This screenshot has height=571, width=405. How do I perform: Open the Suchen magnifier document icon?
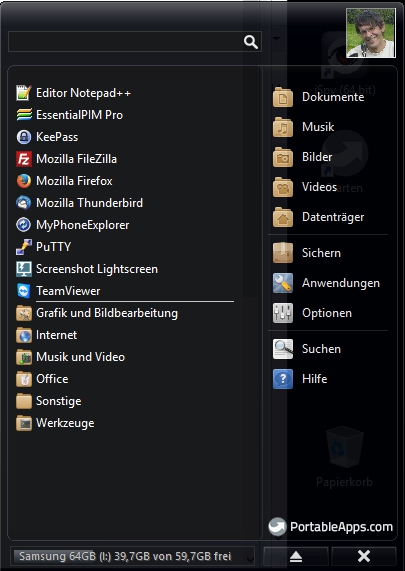click(283, 349)
